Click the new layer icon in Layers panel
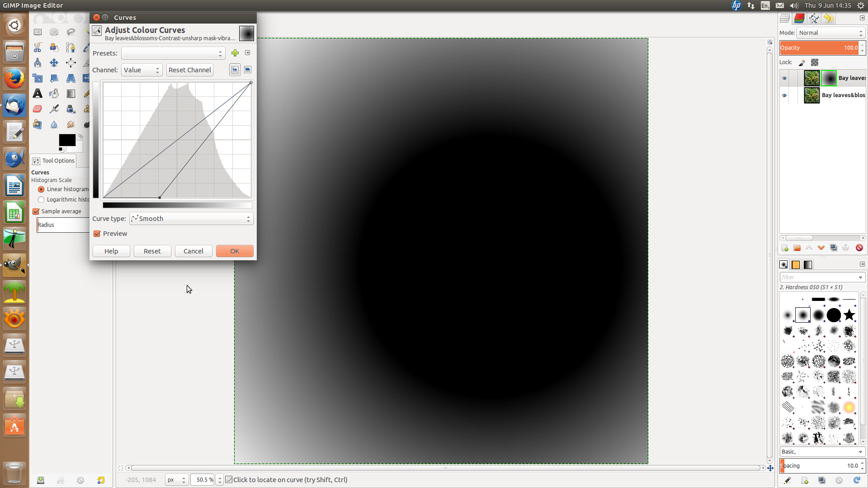 point(785,248)
